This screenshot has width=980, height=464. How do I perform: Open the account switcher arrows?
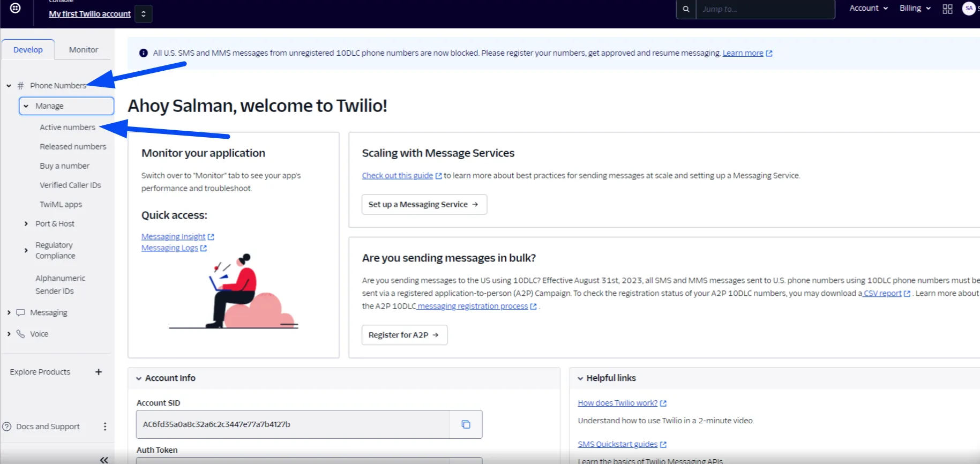tap(144, 14)
